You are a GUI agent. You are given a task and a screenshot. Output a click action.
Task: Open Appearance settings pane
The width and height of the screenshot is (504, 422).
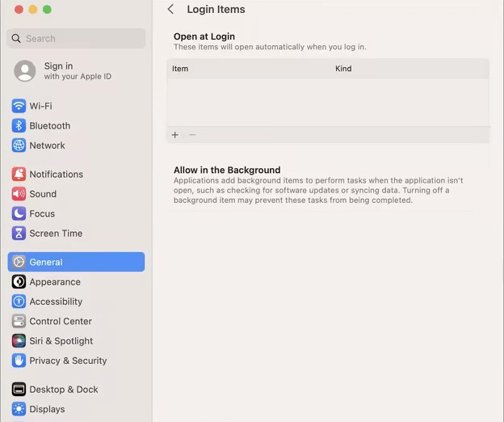tap(55, 282)
